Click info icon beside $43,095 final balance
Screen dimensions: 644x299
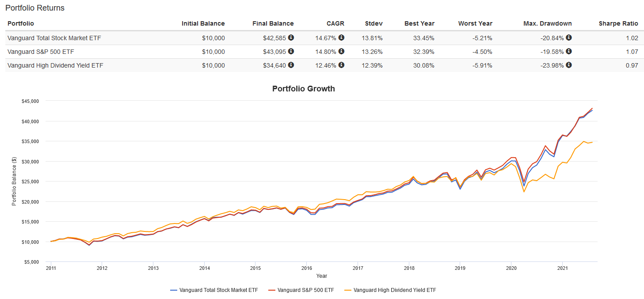click(291, 51)
